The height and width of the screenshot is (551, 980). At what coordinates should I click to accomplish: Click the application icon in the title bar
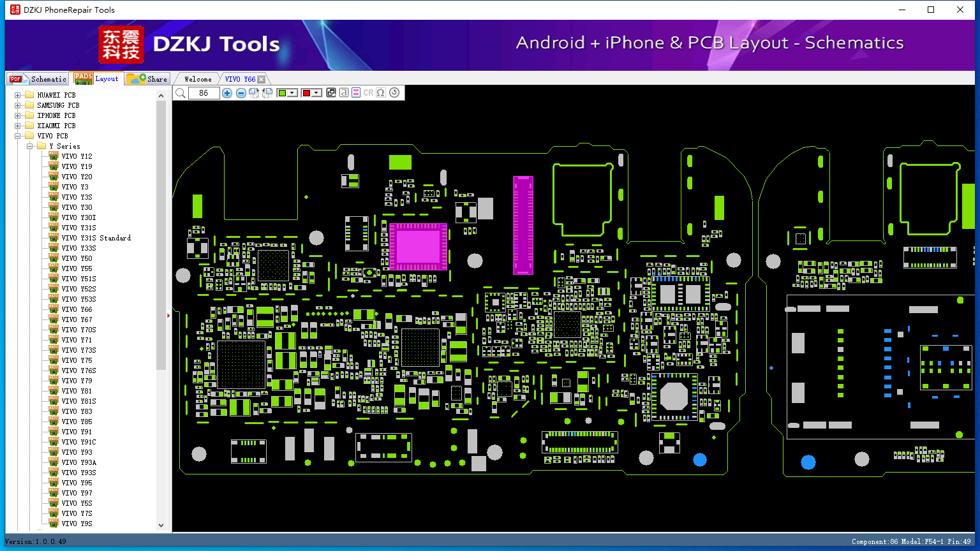pyautogui.click(x=15, y=10)
